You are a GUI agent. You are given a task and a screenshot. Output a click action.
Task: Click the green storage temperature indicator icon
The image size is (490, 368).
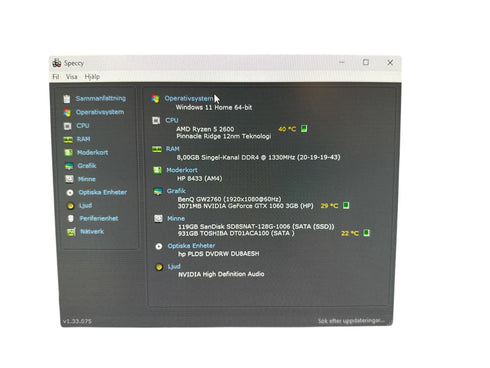(x=367, y=233)
